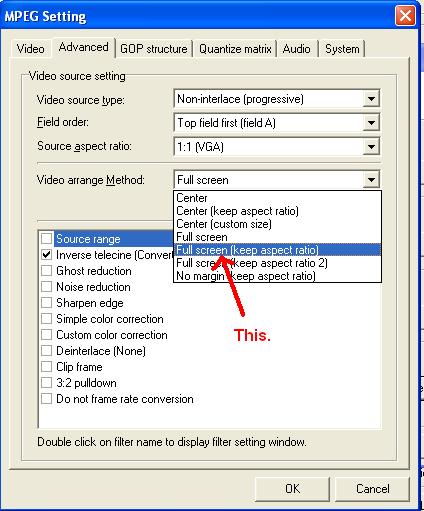Open the Source aspect ratio dropdown
The height and width of the screenshot is (511, 424).
(371, 147)
